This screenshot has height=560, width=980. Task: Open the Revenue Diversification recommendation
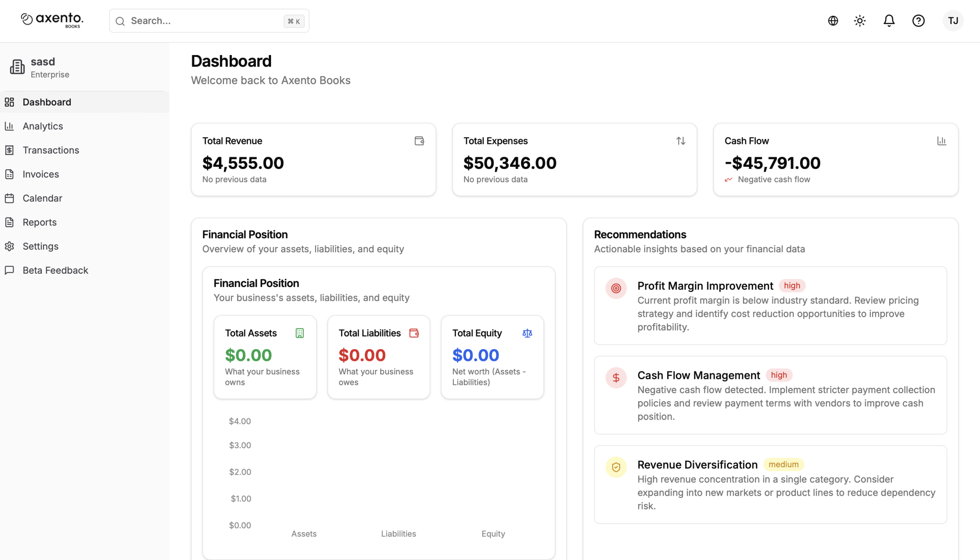(770, 485)
